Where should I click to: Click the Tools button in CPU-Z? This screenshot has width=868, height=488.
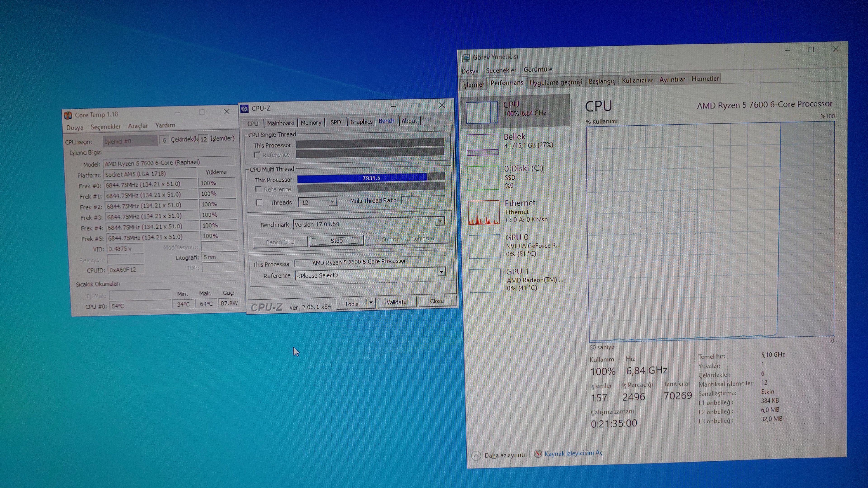[351, 304]
